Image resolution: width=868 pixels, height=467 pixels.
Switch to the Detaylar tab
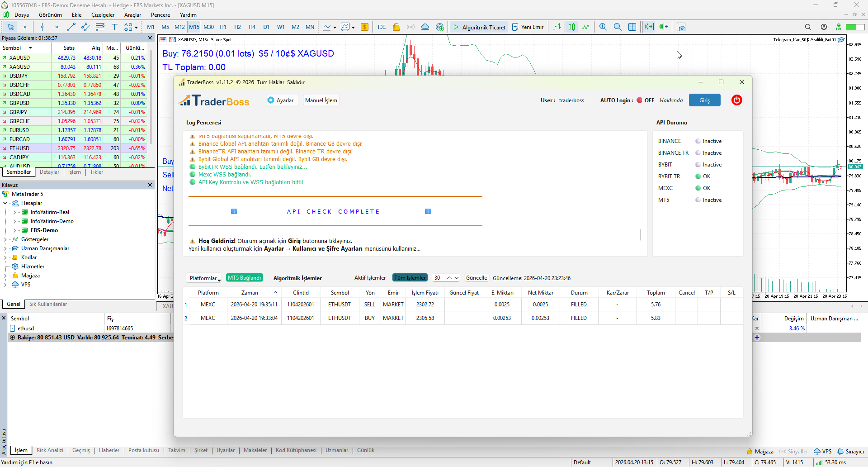50,172
